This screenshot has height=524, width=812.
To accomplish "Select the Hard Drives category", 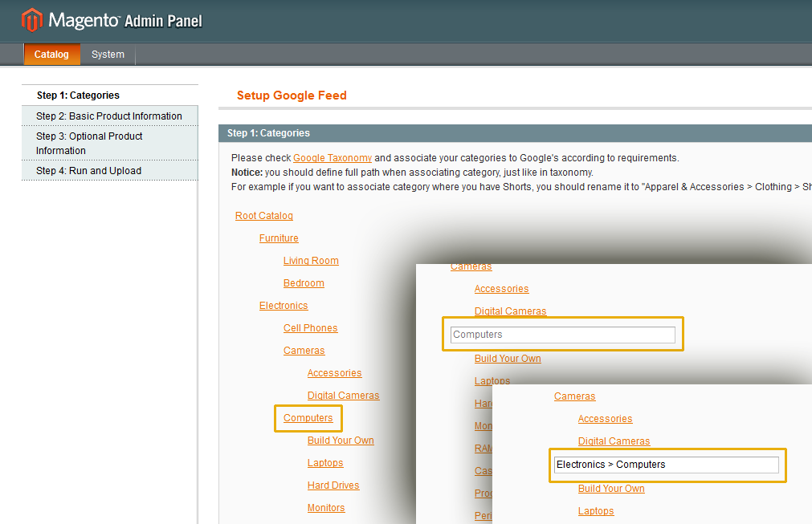I will tap(333, 485).
